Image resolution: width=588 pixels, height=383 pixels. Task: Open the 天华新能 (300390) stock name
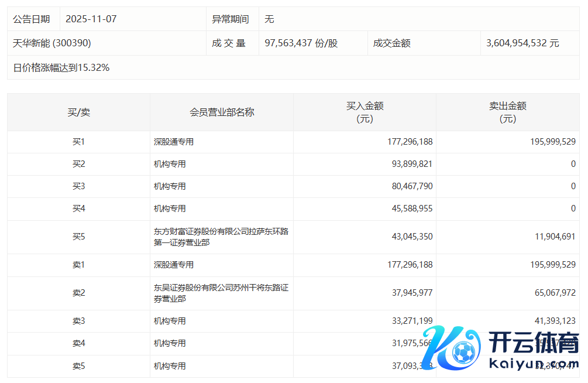(52, 43)
